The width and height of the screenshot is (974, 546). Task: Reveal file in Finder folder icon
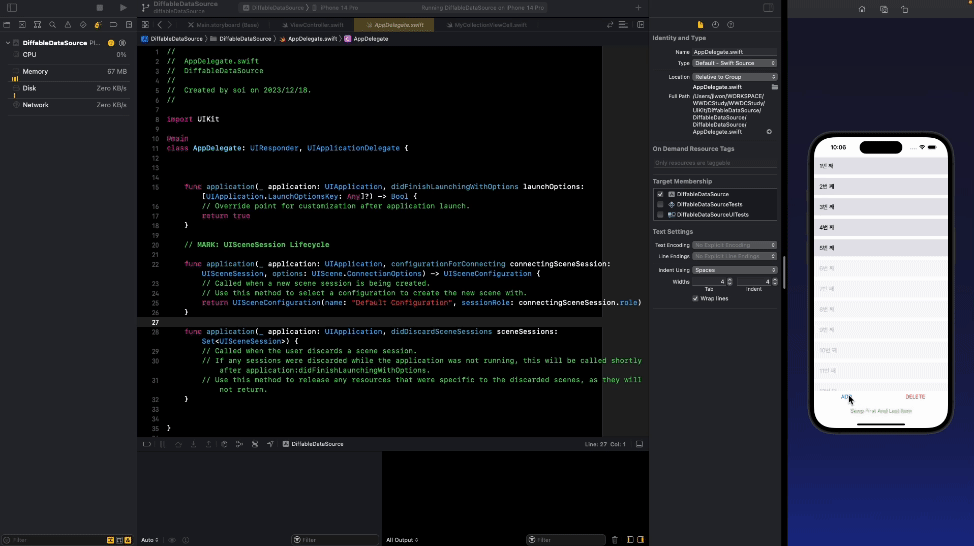tap(774, 87)
